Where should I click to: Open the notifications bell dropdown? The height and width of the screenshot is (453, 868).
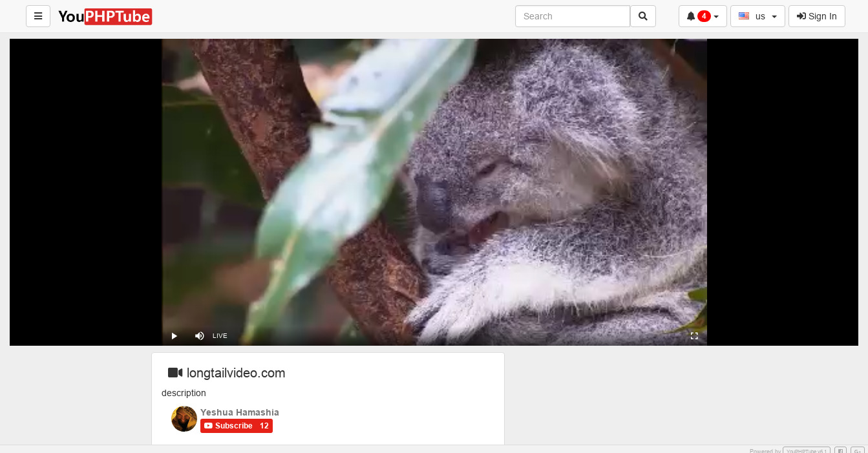pyautogui.click(x=702, y=16)
